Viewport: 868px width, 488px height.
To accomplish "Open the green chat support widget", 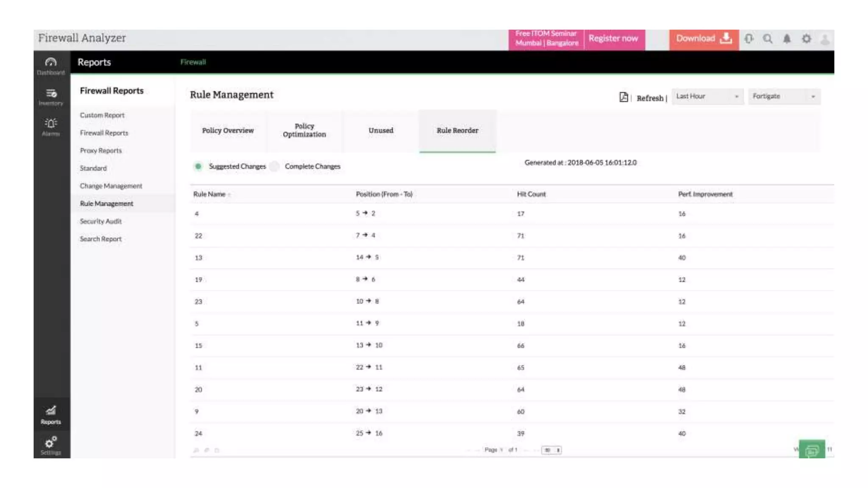I will coord(812,450).
